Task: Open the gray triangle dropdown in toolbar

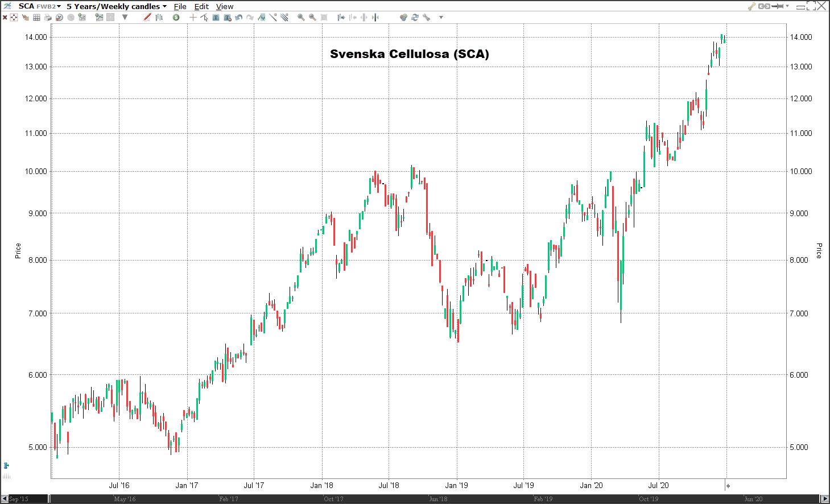Action: coord(125,17)
